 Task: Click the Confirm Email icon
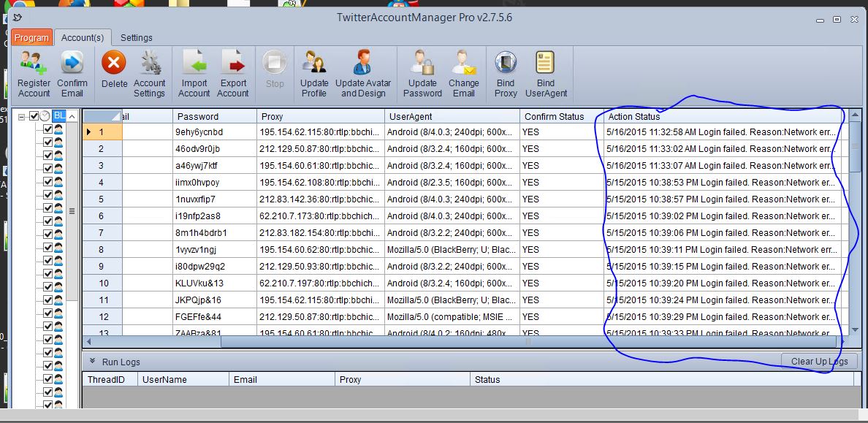click(72, 63)
